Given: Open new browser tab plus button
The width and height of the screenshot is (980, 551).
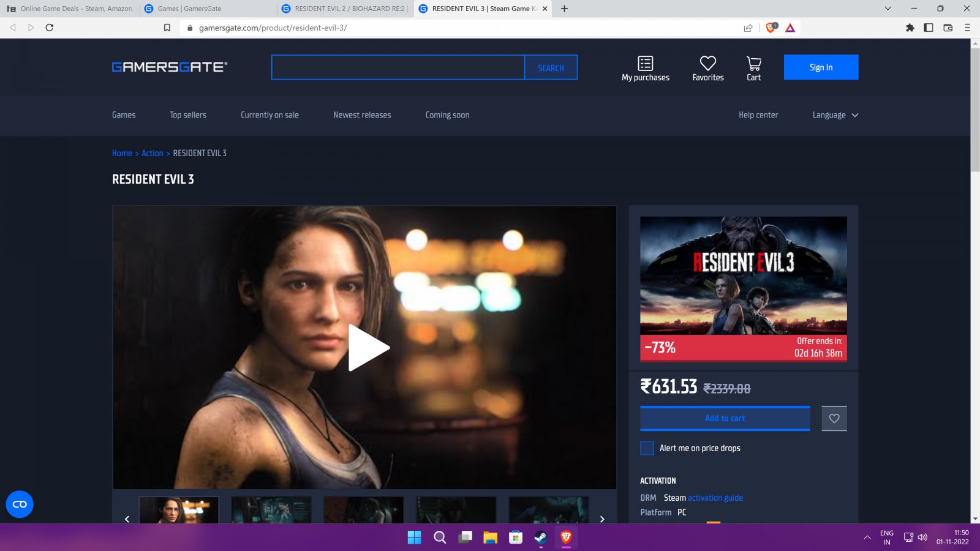Looking at the screenshot, I should pos(564,9).
